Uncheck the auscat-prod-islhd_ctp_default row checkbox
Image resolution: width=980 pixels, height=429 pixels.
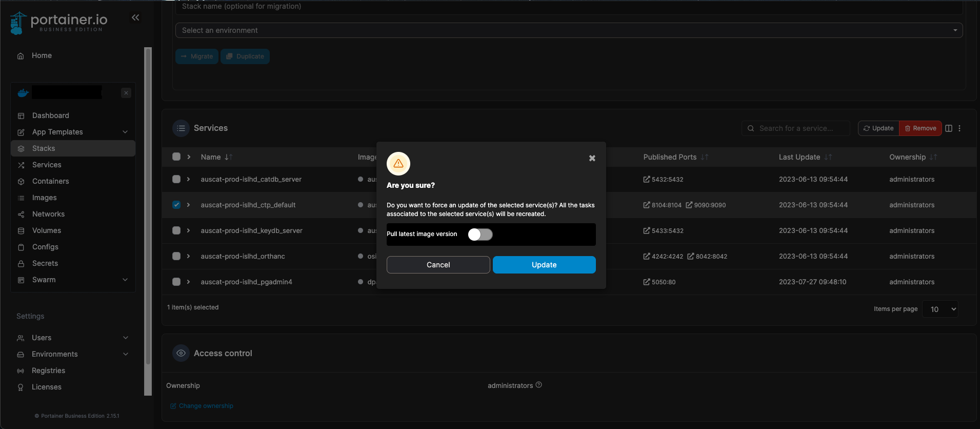[x=176, y=205]
